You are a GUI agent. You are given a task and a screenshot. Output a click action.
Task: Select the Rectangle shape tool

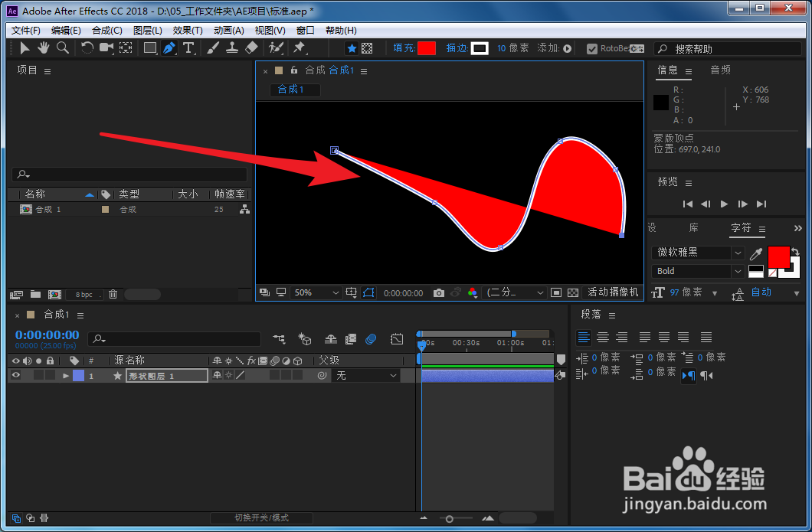click(150, 48)
